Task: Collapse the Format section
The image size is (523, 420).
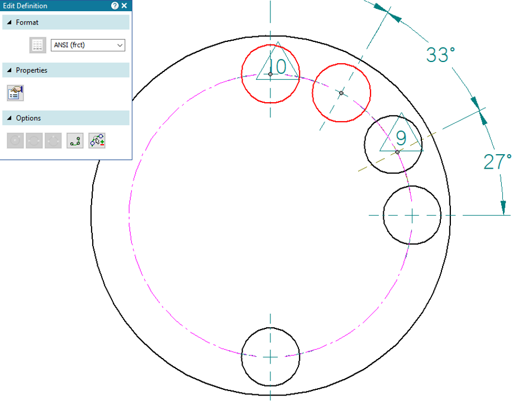Action: coord(9,22)
